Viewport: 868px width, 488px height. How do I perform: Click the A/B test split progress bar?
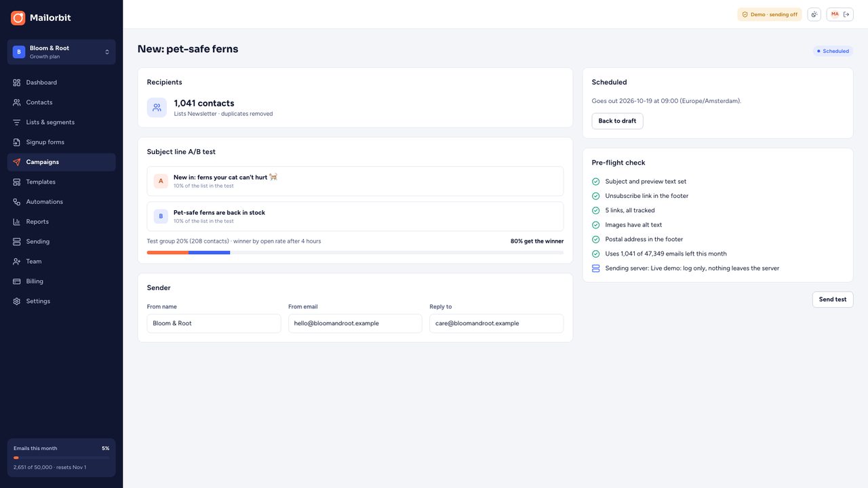pyautogui.click(x=355, y=253)
